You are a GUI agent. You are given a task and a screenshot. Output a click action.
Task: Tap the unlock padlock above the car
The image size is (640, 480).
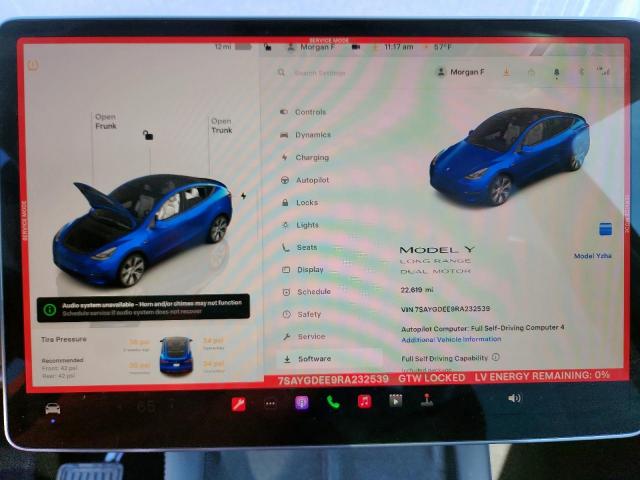(x=148, y=135)
